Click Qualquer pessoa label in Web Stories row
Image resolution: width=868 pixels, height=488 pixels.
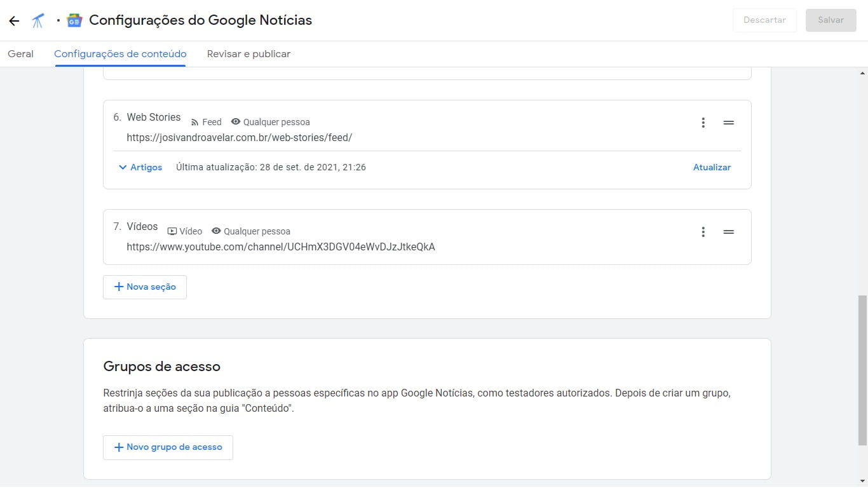click(x=276, y=123)
